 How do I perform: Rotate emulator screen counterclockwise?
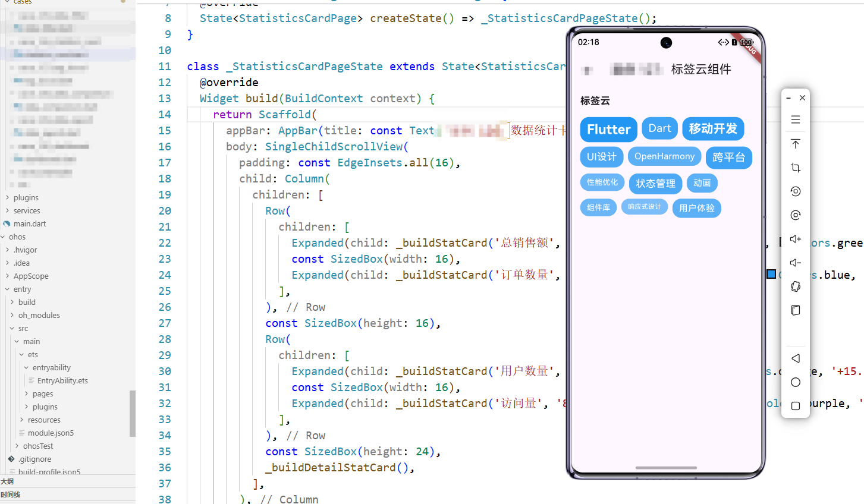[796, 191]
